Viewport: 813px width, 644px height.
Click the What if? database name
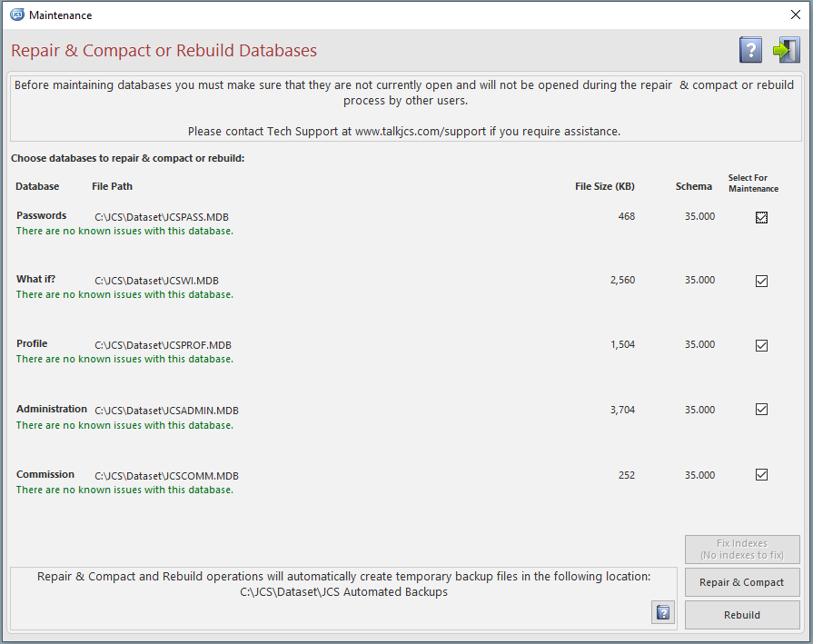(35, 279)
